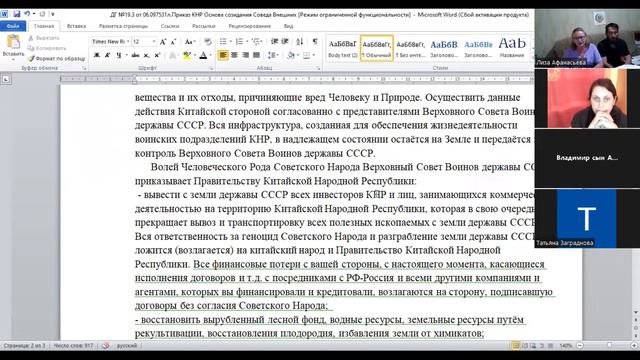Apply the yellow text highlight color
The height and width of the screenshot is (360, 640).
pyautogui.click(x=187, y=55)
